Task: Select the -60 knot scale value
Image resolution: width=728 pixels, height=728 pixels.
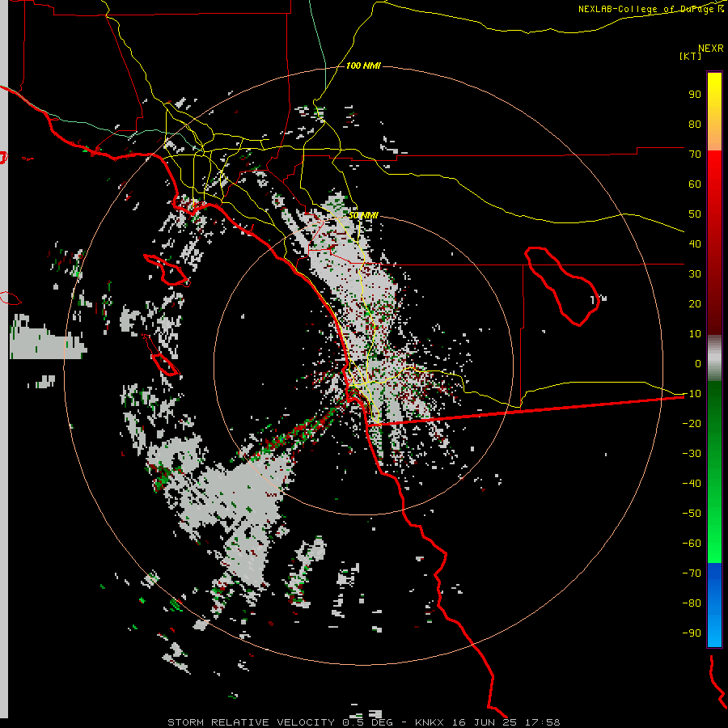Action: click(692, 544)
